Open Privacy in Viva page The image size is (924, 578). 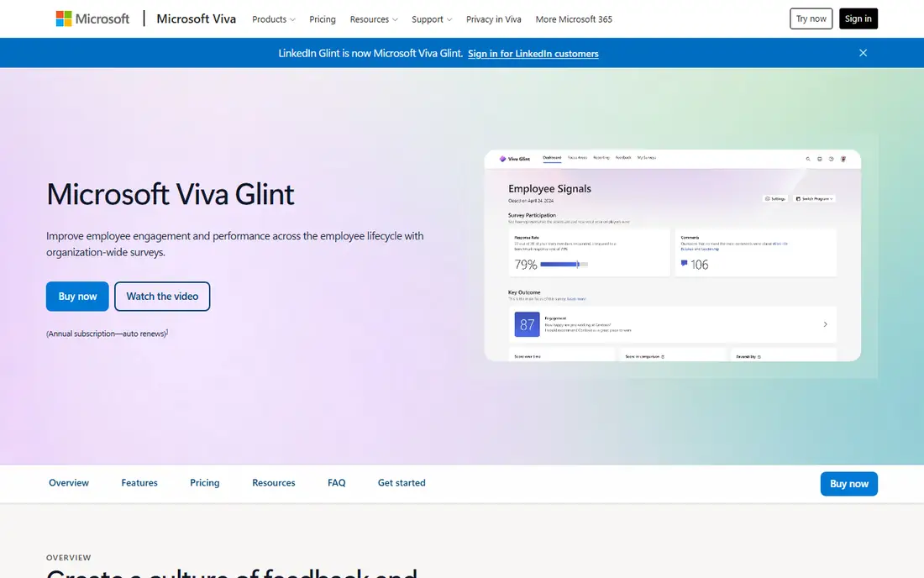click(x=493, y=19)
